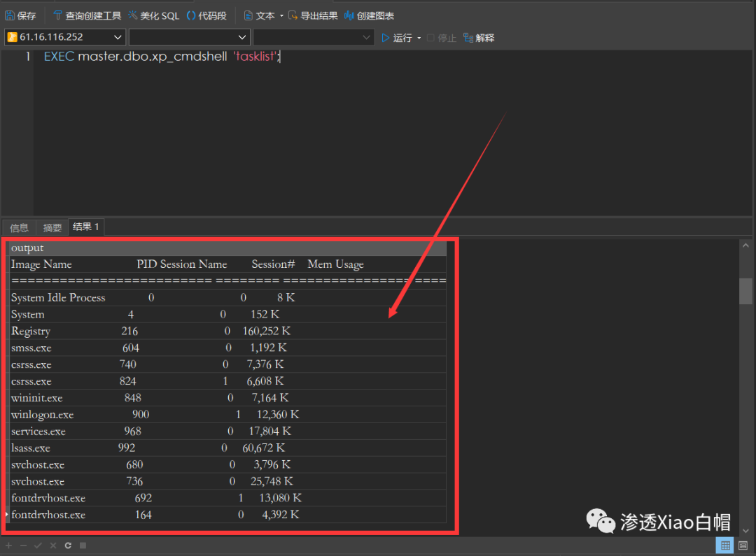Click the stop loading square icon
The image size is (756, 556).
pos(83,546)
